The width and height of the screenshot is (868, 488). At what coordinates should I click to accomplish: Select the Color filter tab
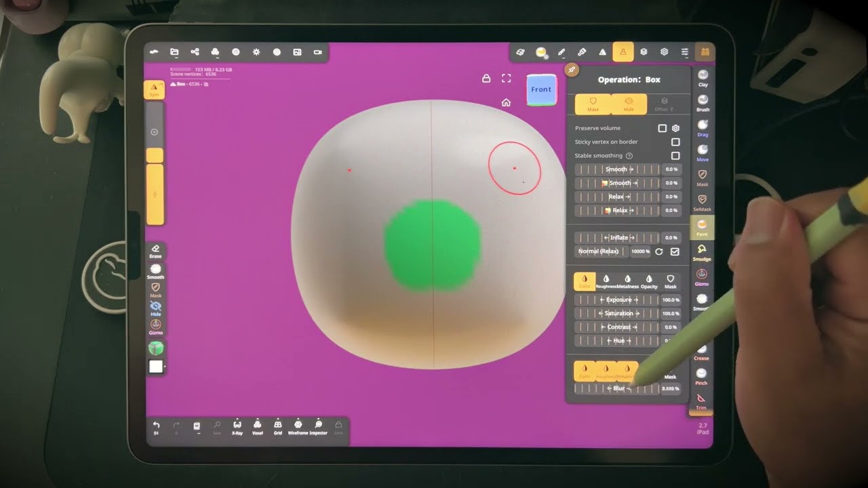click(585, 281)
